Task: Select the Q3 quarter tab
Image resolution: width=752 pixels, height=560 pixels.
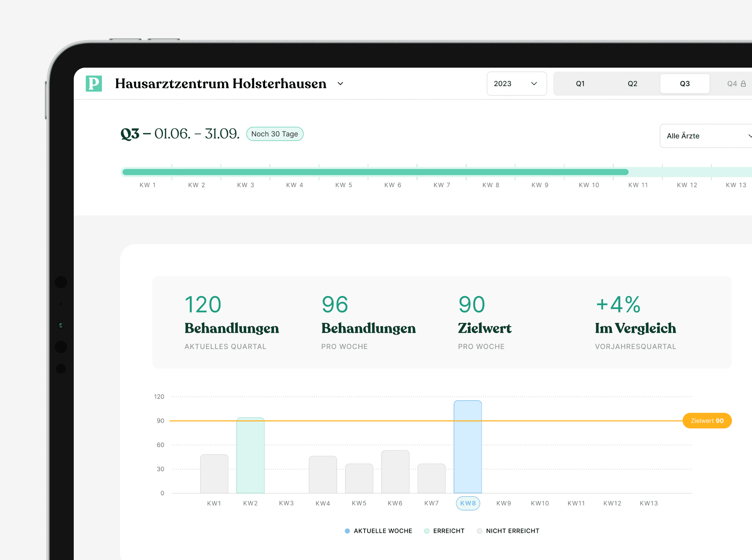Action: click(685, 84)
